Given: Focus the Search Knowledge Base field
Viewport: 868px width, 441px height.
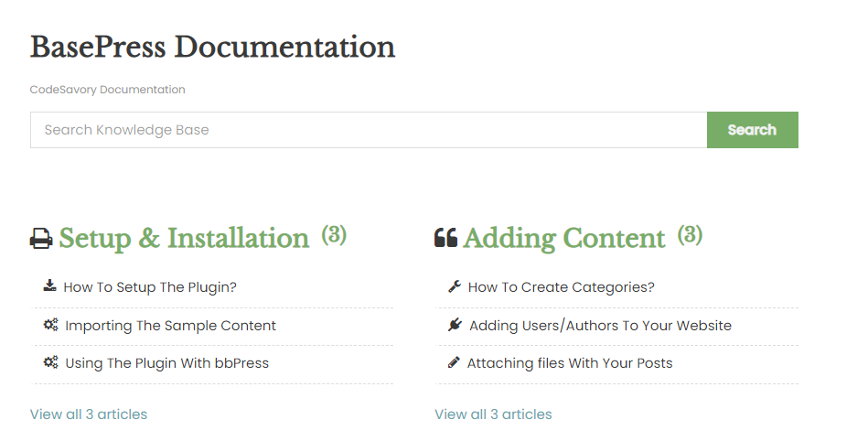Looking at the screenshot, I should click(x=368, y=130).
